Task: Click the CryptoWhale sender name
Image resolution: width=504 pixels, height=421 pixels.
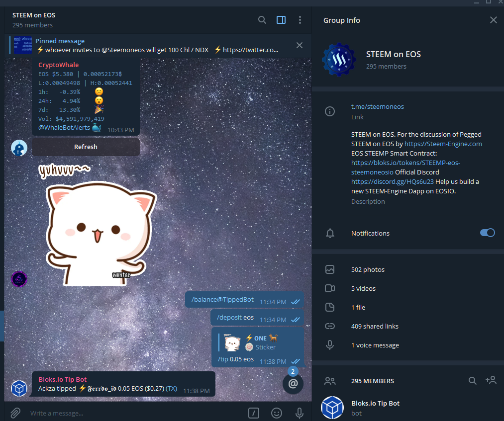Action: pos(59,65)
